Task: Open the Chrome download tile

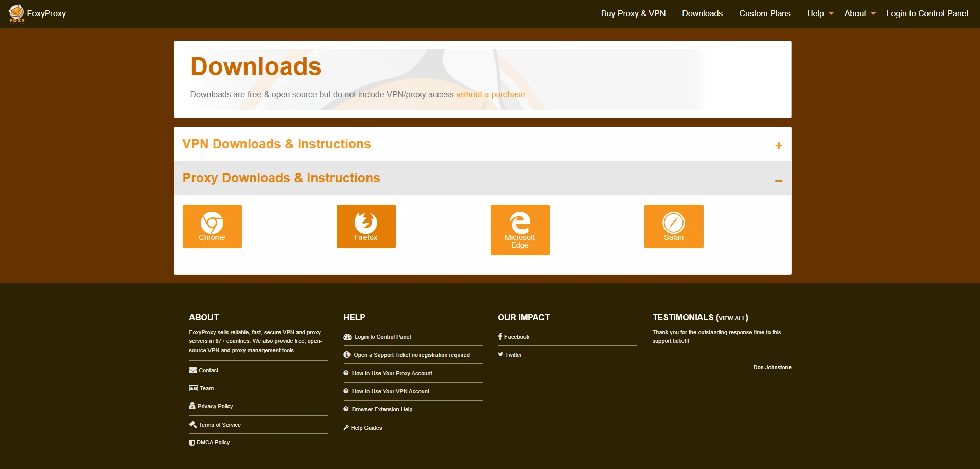Action: pos(212,227)
